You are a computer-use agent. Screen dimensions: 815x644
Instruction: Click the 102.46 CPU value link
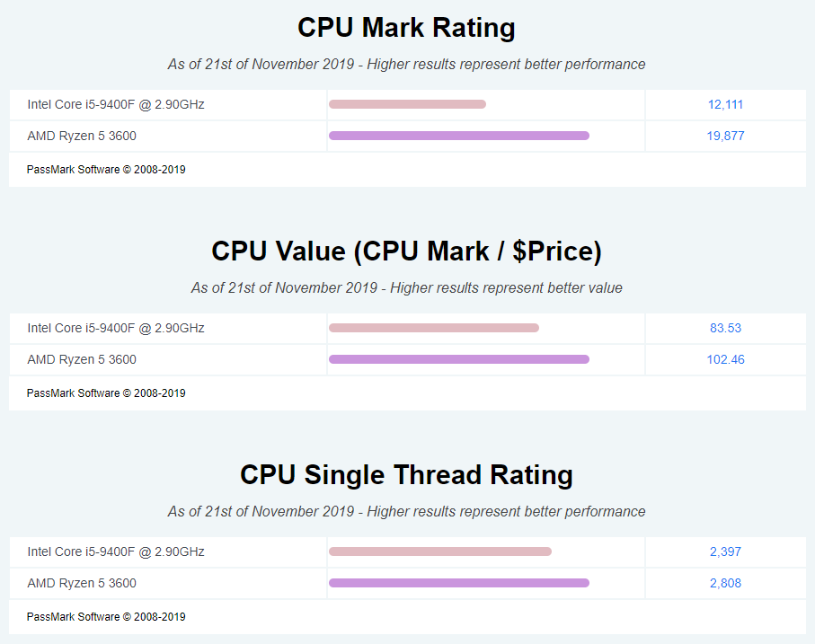coord(725,359)
